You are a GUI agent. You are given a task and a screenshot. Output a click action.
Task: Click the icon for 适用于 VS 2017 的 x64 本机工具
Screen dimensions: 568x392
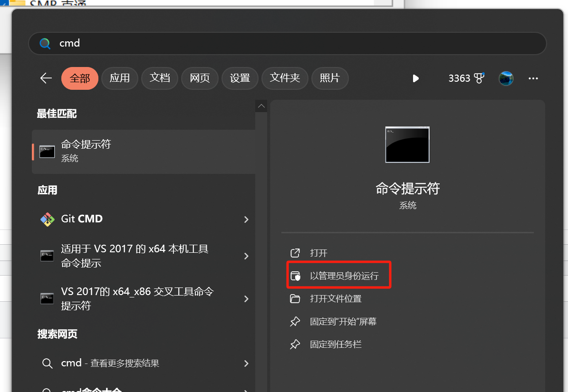(x=47, y=256)
